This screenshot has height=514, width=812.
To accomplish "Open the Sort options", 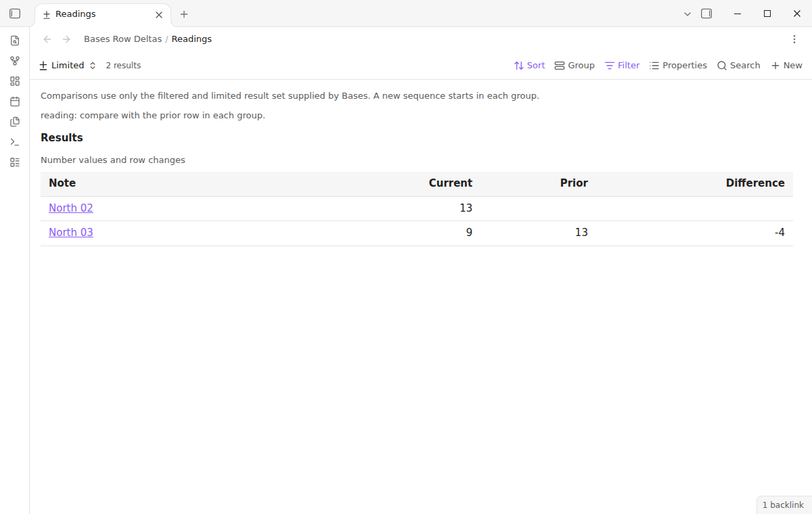I will pos(529,66).
